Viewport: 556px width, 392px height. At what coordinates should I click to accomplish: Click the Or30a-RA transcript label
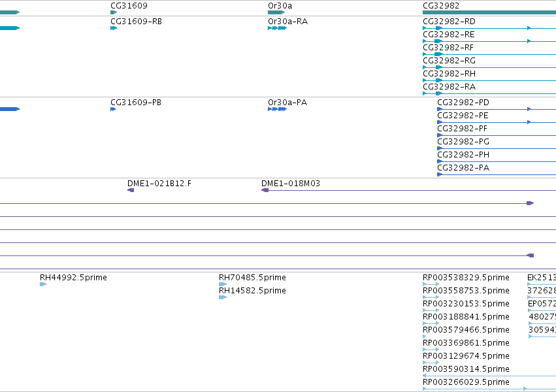click(287, 22)
